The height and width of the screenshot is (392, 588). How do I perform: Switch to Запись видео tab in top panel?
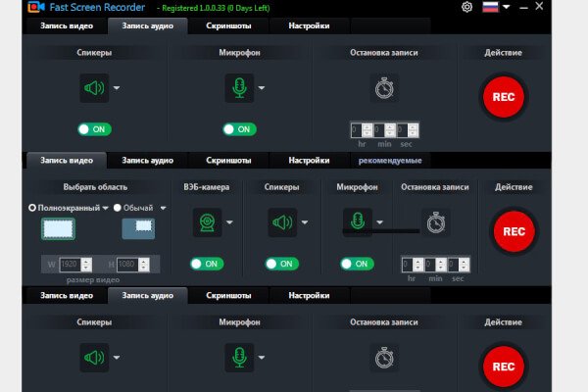67,25
